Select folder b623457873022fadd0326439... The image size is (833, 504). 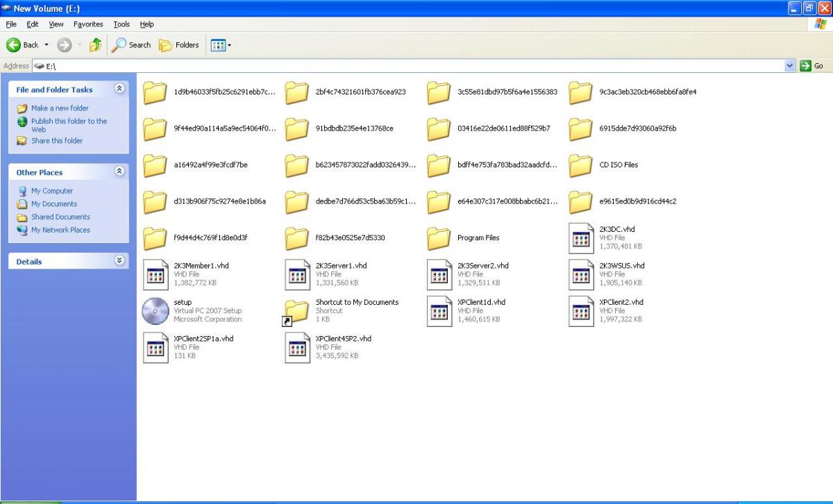[296, 166]
